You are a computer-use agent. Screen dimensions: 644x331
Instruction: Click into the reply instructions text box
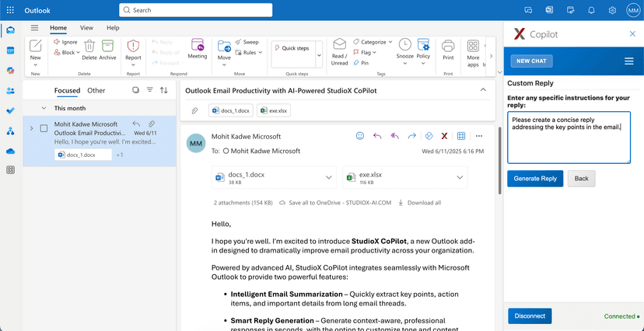[x=569, y=138]
